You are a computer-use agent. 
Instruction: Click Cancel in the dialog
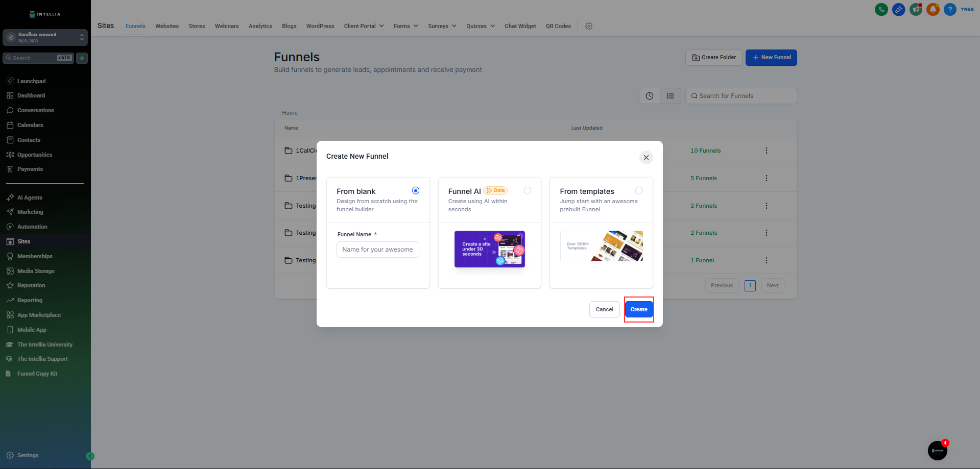(605, 309)
